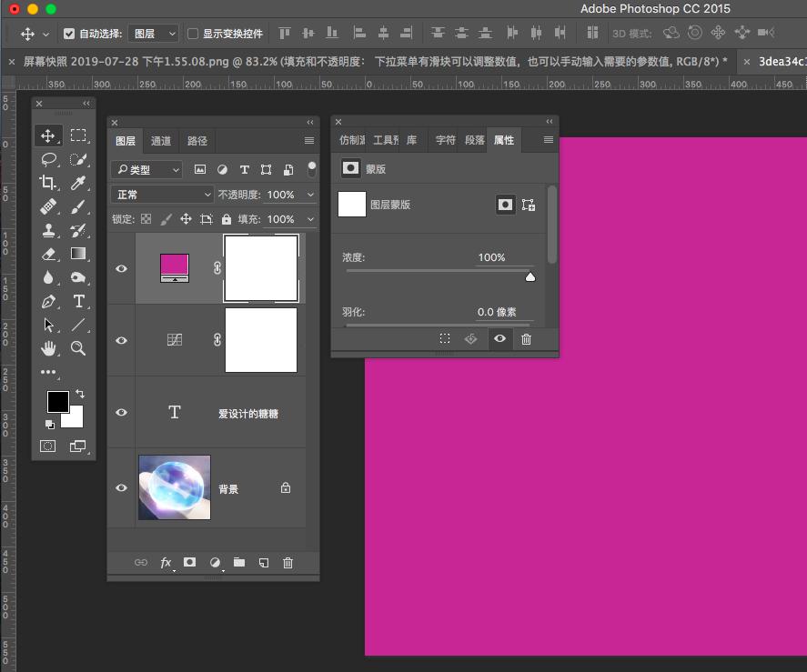Pick the Eyedropper tool
Screen dimensions: 807x672
[78, 183]
